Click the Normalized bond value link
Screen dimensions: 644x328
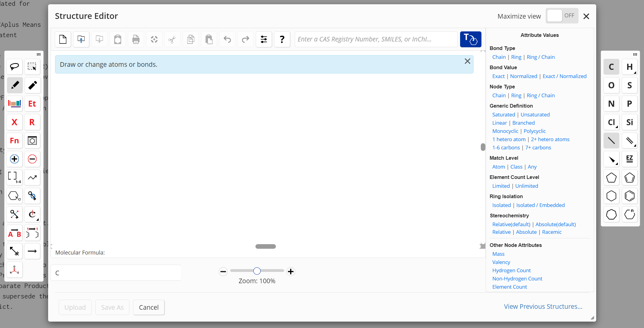click(x=524, y=76)
